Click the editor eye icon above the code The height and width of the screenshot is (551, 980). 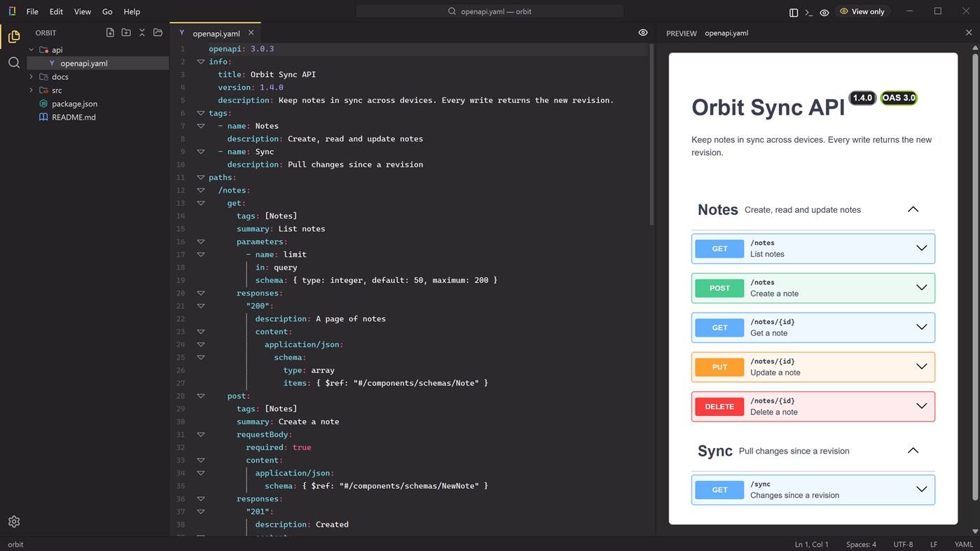(643, 33)
